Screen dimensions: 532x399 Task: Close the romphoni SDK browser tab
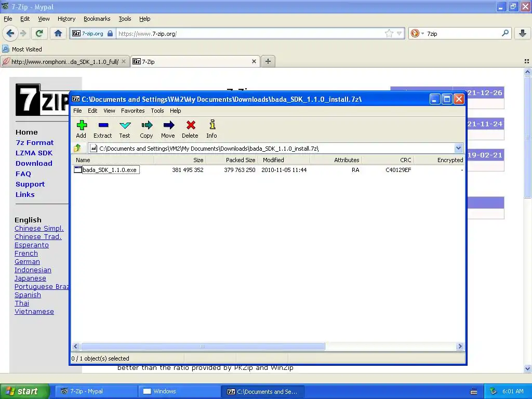[124, 61]
